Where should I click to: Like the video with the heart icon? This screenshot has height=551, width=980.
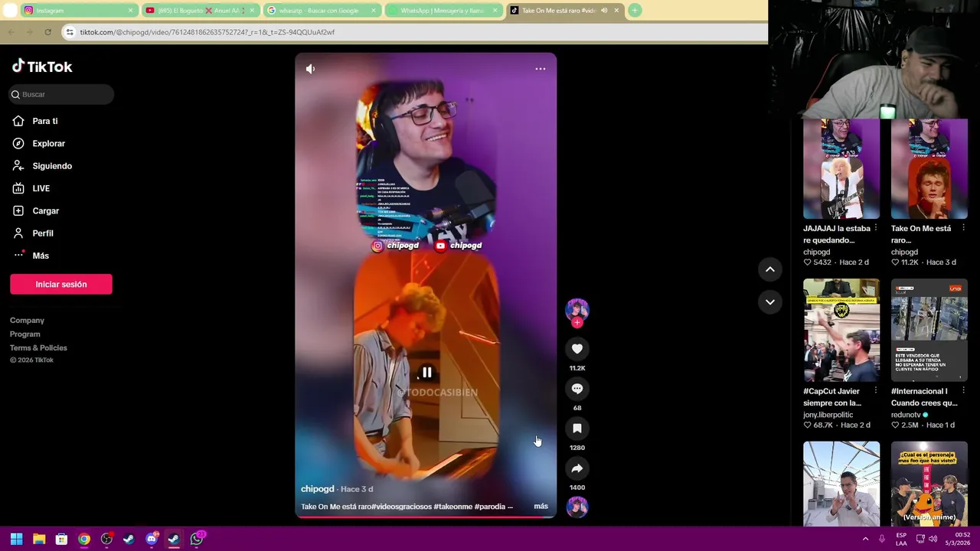coord(577,349)
